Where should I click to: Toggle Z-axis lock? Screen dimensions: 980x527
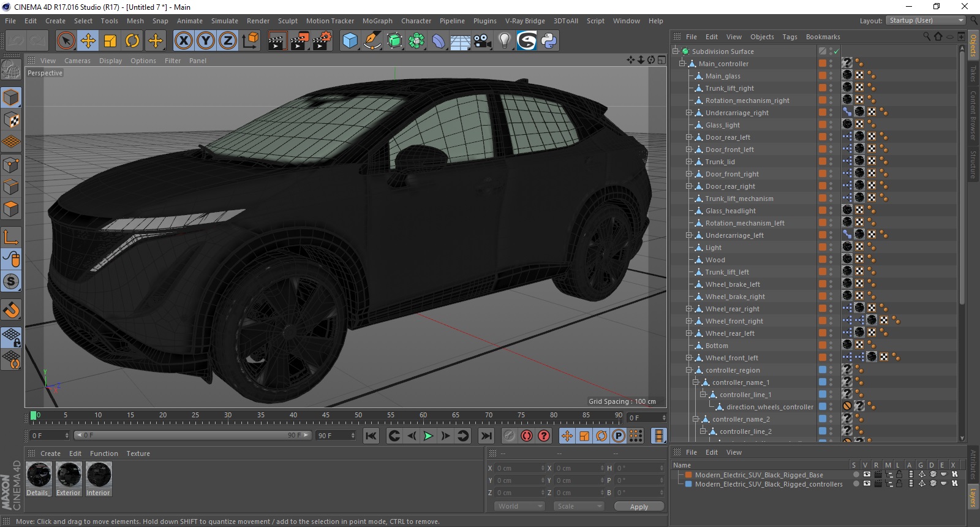(228, 41)
